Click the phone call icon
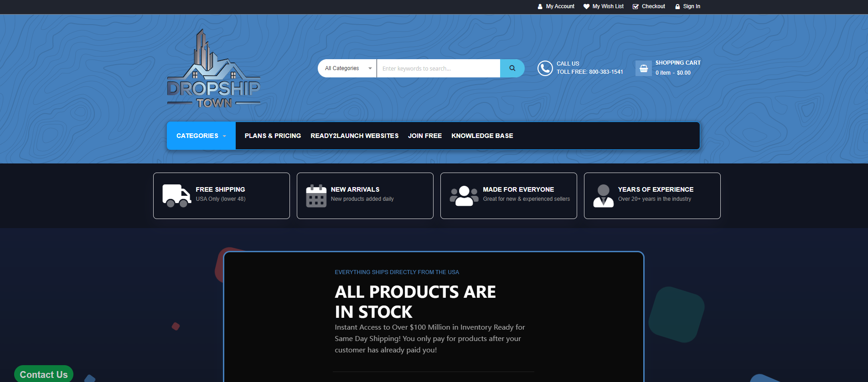868x382 pixels. point(545,68)
